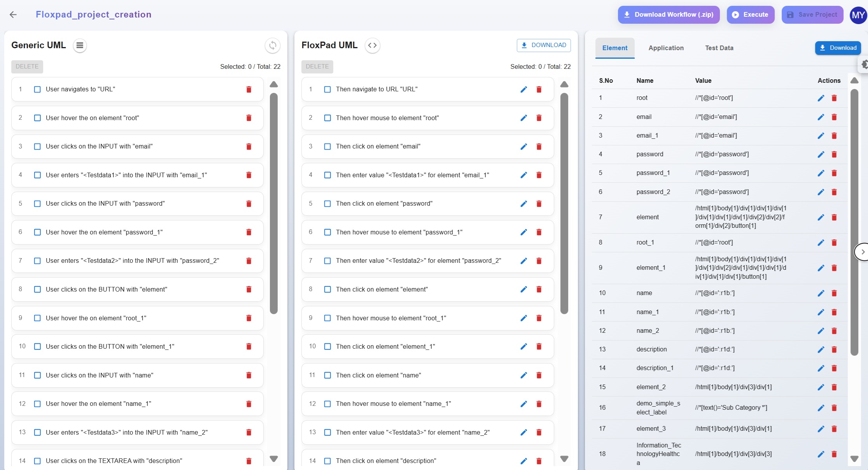The image size is (868, 470).
Task: Check Generic step 6 hover "password_1"
Action: point(37,232)
